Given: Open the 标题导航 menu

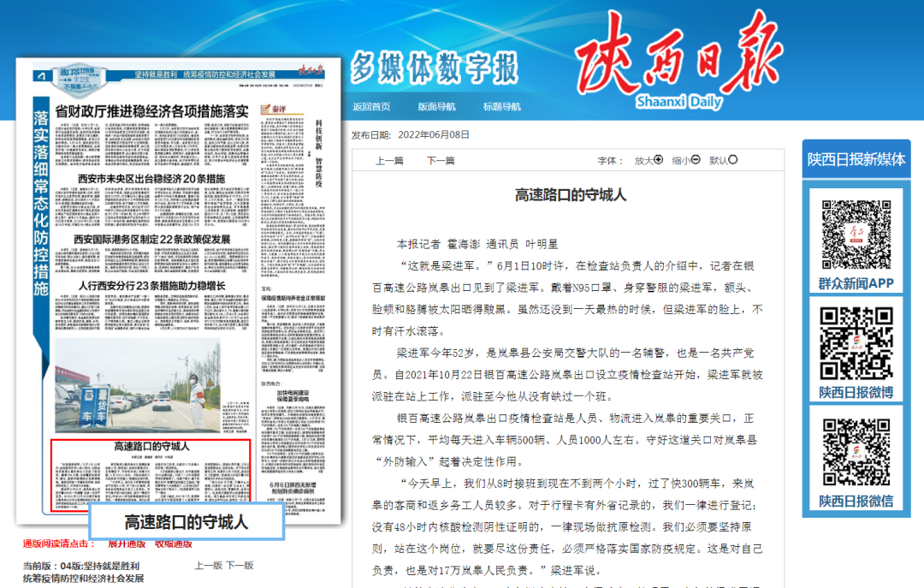Looking at the screenshot, I should point(501,107).
